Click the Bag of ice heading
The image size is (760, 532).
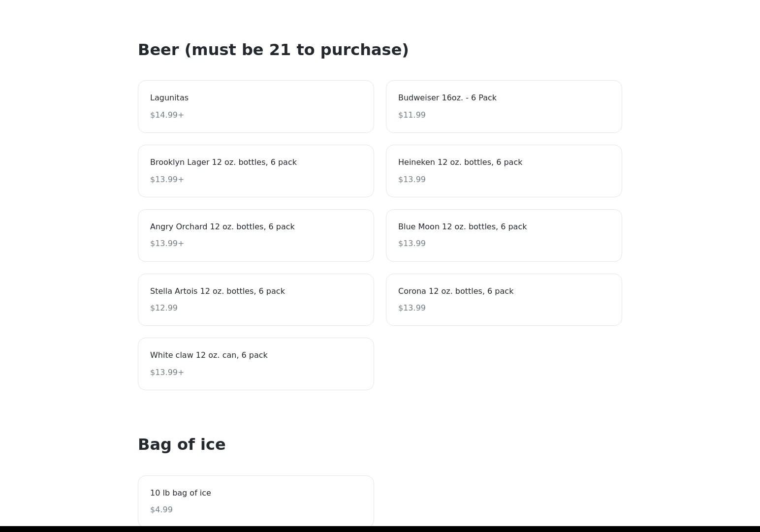(182, 444)
